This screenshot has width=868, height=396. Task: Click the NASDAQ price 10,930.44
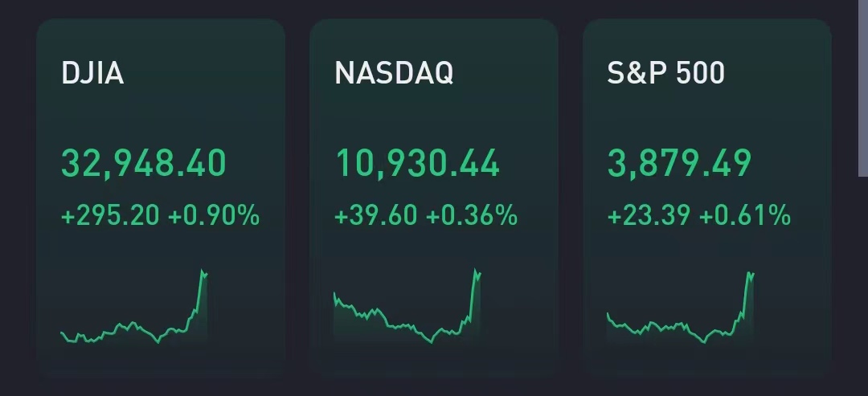417,164
